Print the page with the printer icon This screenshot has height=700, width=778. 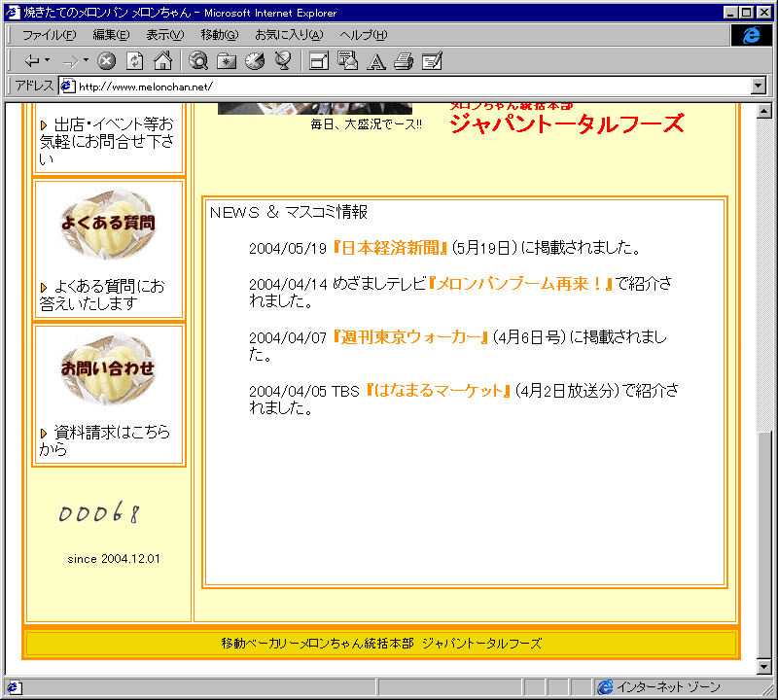pyautogui.click(x=404, y=61)
